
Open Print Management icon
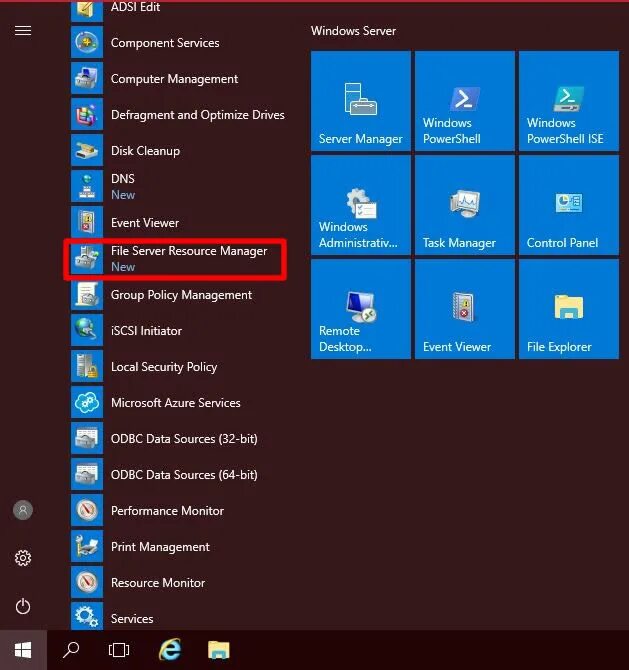[x=87, y=547]
